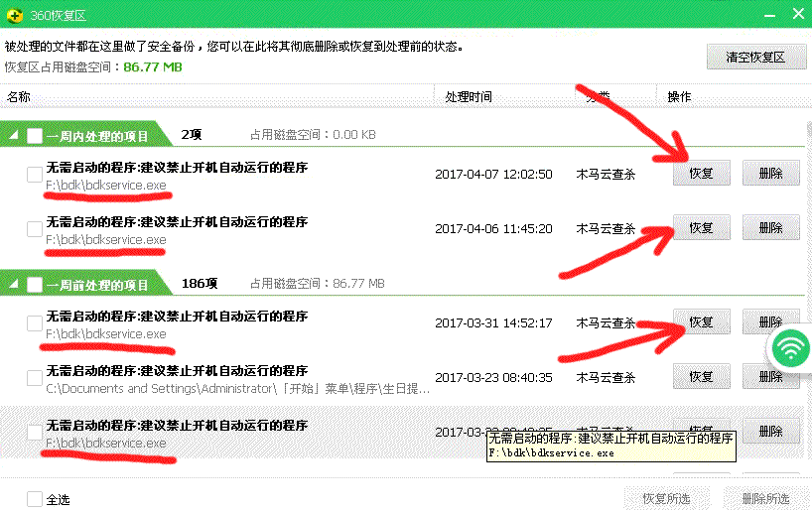Sort by 处理时间 column header

[469, 97]
